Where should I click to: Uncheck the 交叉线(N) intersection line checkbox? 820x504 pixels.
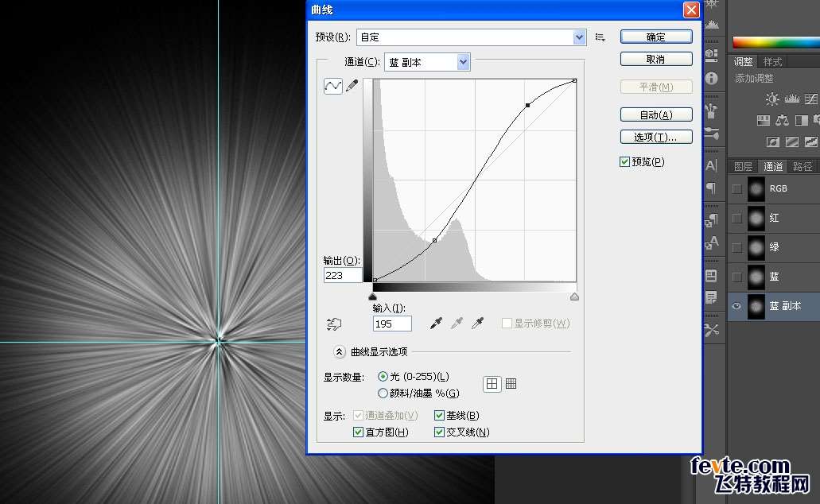point(439,432)
